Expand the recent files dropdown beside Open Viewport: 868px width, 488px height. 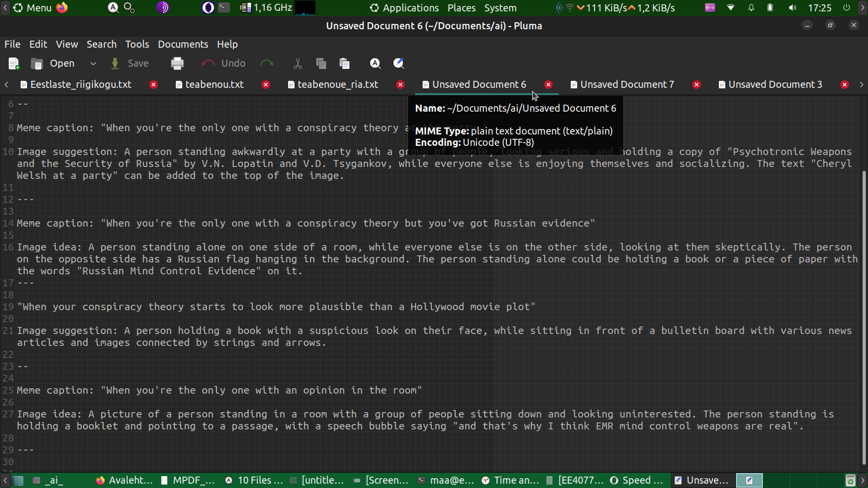click(x=93, y=63)
